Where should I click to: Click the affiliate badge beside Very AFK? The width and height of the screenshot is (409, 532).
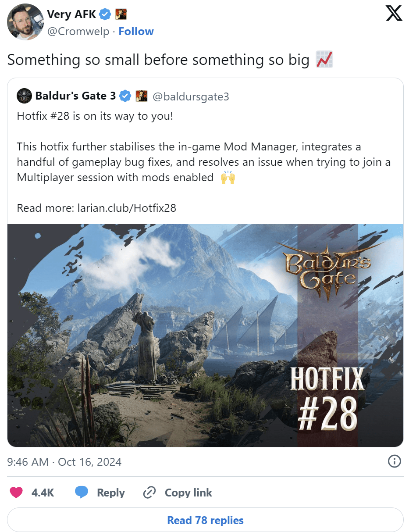point(121,14)
